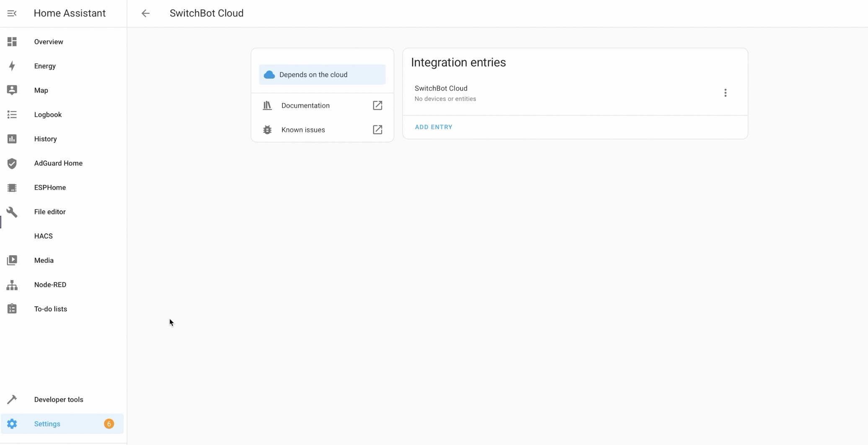The height and width of the screenshot is (445, 868).
Task: Open ESPHome from the sidebar
Action: coord(62,188)
